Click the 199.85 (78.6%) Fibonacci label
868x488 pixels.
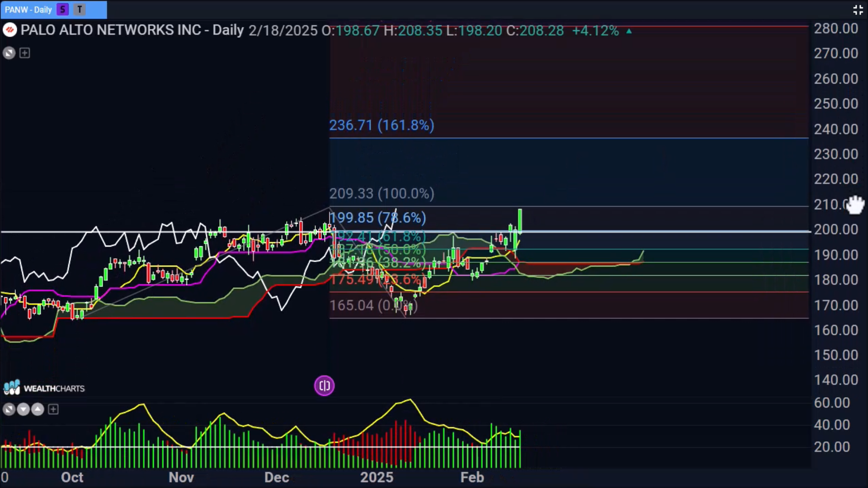[x=377, y=218]
